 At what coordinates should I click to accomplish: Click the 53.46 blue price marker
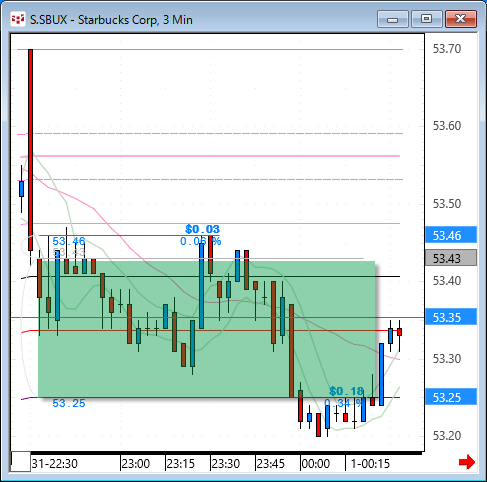point(451,235)
